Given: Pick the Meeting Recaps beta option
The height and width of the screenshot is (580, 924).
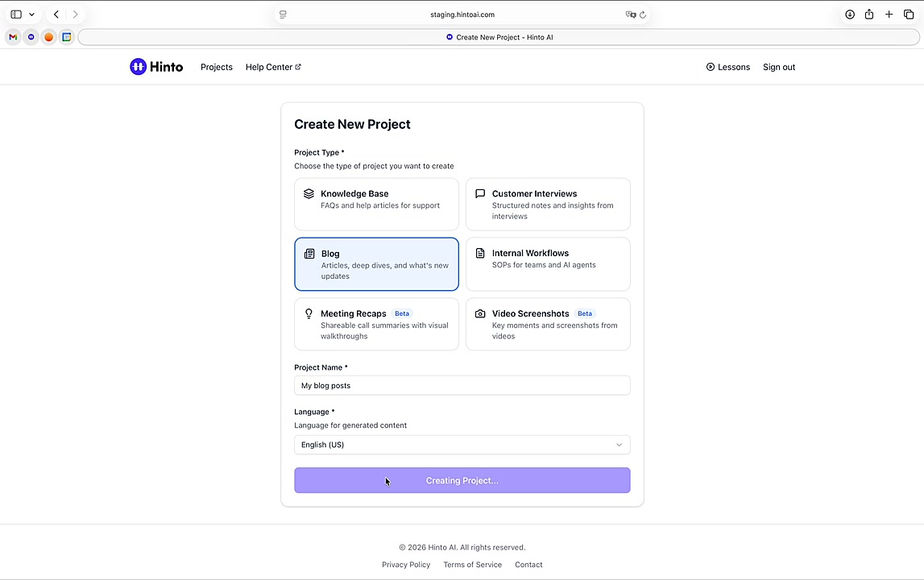Looking at the screenshot, I should pos(376,324).
